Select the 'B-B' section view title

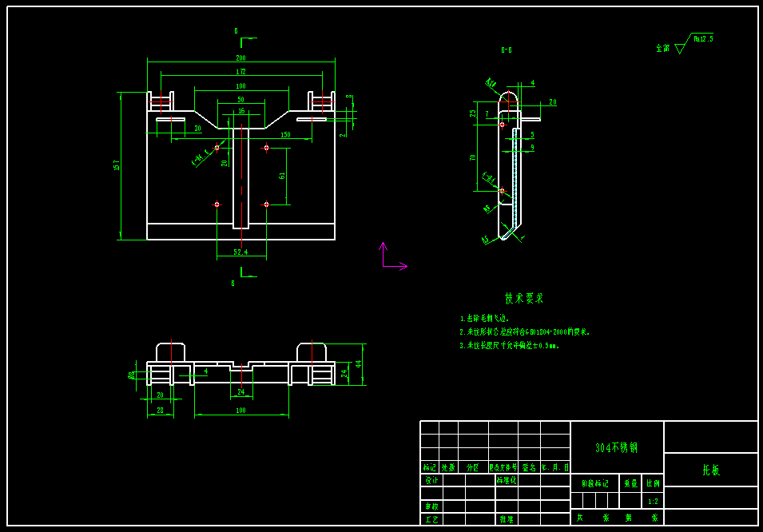click(507, 50)
